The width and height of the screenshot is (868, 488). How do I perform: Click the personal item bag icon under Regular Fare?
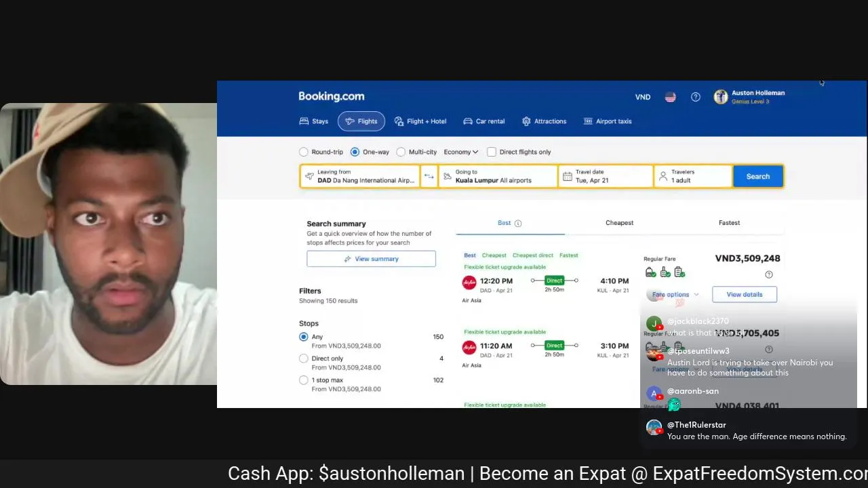tap(650, 272)
